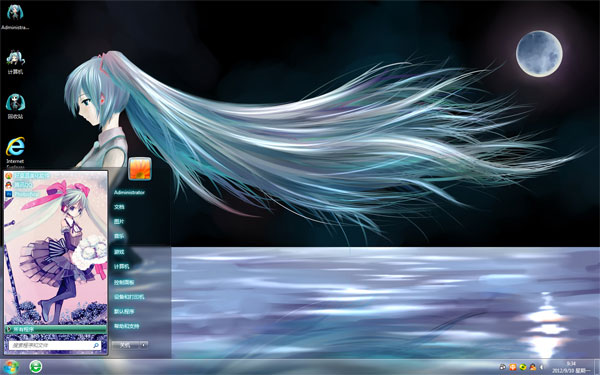The height and width of the screenshot is (375, 600).
Task: Click the Windows Start orb button
Action: pyautogui.click(x=11, y=367)
